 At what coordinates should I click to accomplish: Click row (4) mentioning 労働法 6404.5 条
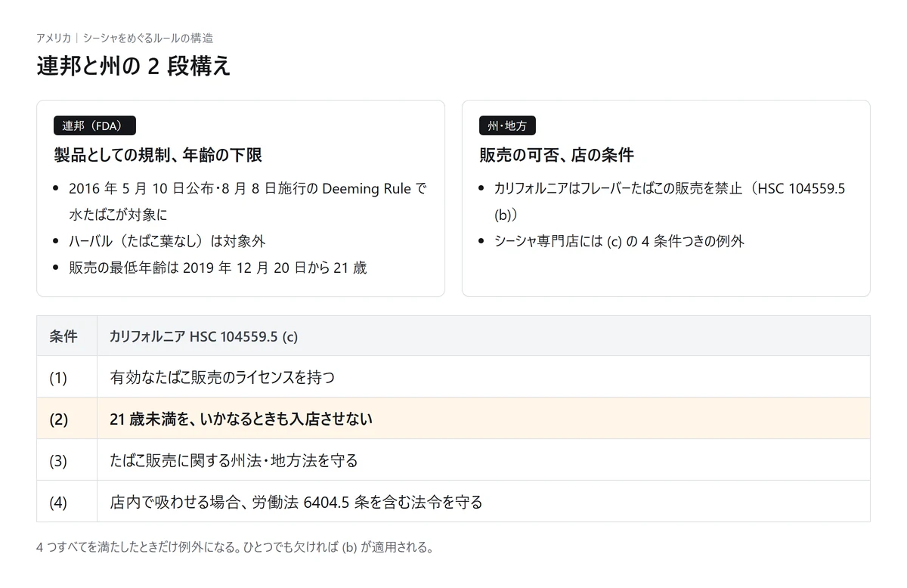[453, 502]
